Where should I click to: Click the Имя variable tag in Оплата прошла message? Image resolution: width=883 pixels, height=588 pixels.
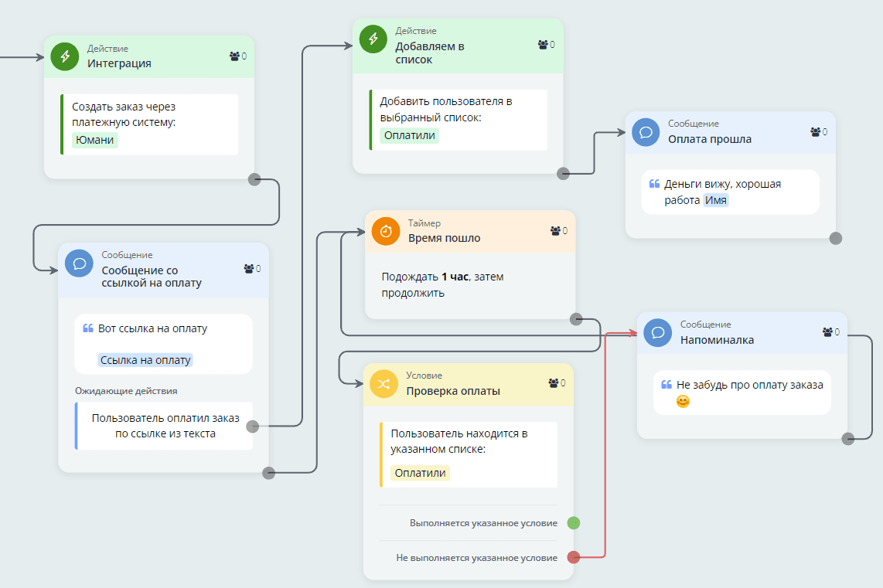pos(716,200)
